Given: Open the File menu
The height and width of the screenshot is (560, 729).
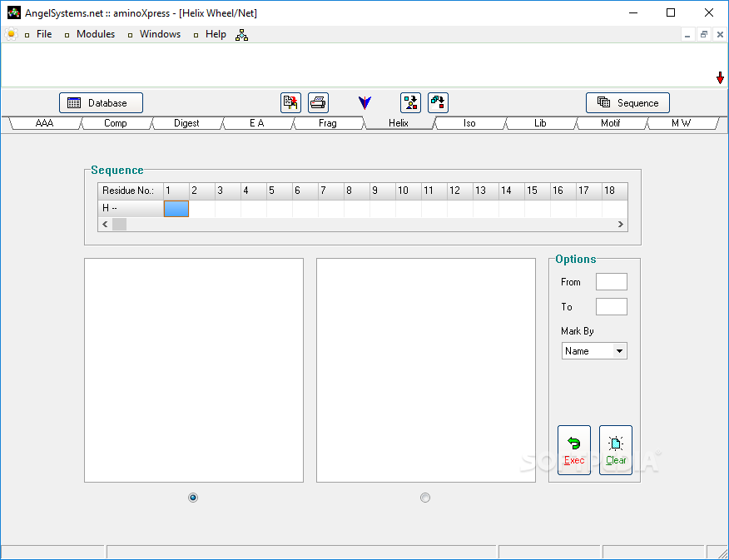Looking at the screenshot, I should click(44, 34).
